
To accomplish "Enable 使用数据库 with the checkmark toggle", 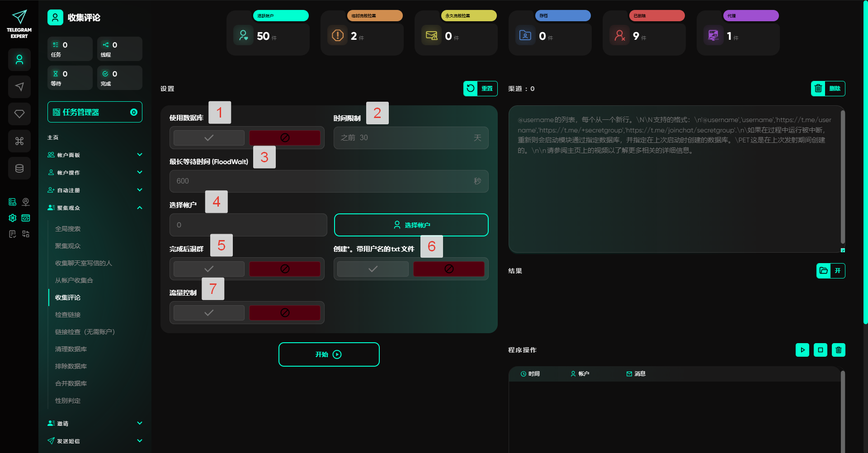I will pyautogui.click(x=209, y=138).
